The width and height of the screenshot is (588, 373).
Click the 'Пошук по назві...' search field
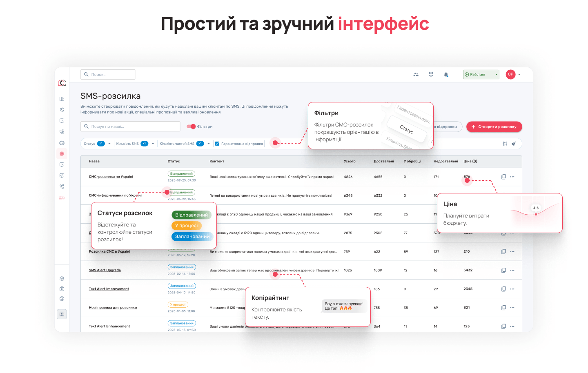click(130, 127)
